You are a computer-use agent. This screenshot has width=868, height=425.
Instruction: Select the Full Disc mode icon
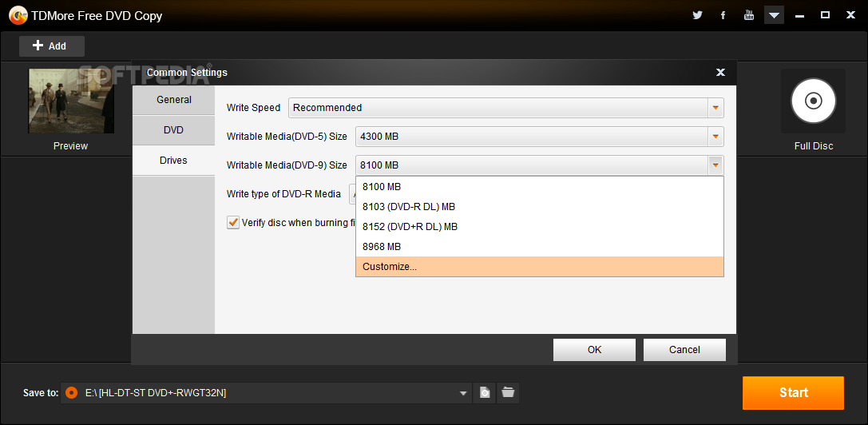tap(813, 101)
